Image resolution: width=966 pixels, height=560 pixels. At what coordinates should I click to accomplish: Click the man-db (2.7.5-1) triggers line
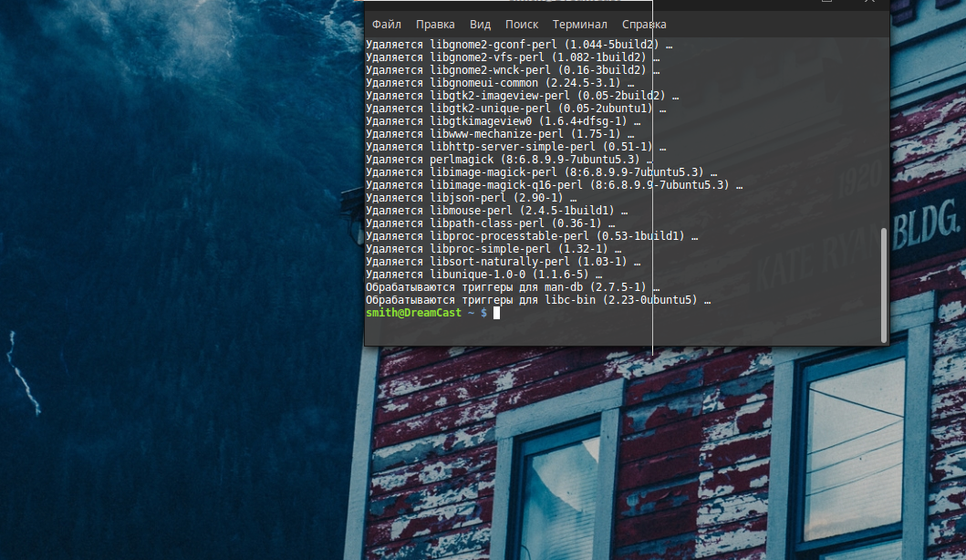513,287
